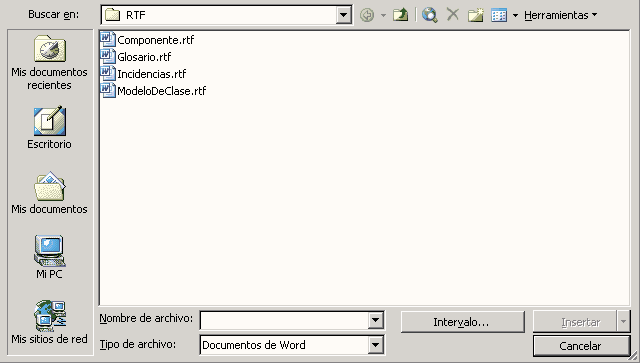Go up one folder level
This screenshot has height=363, width=640.
400,16
